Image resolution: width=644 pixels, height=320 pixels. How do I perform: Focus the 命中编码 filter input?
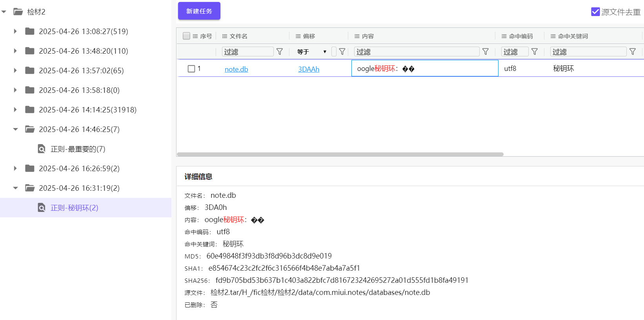click(x=515, y=52)
